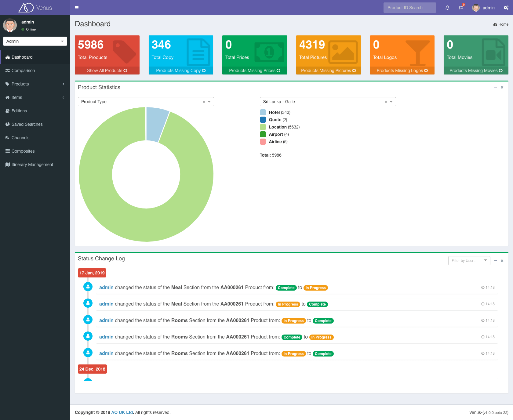Click Show All Products link

click(107, 71)
